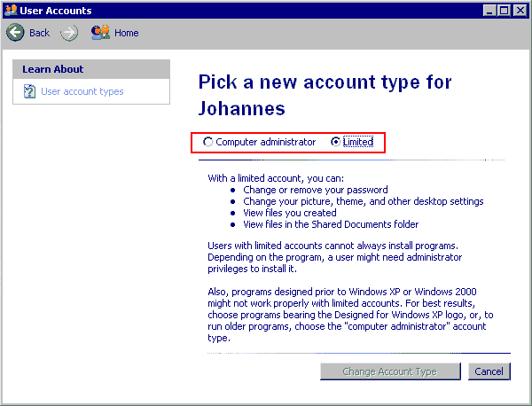Click the Back text label
This screenshot has width=532, height=406.
point(39,33)
